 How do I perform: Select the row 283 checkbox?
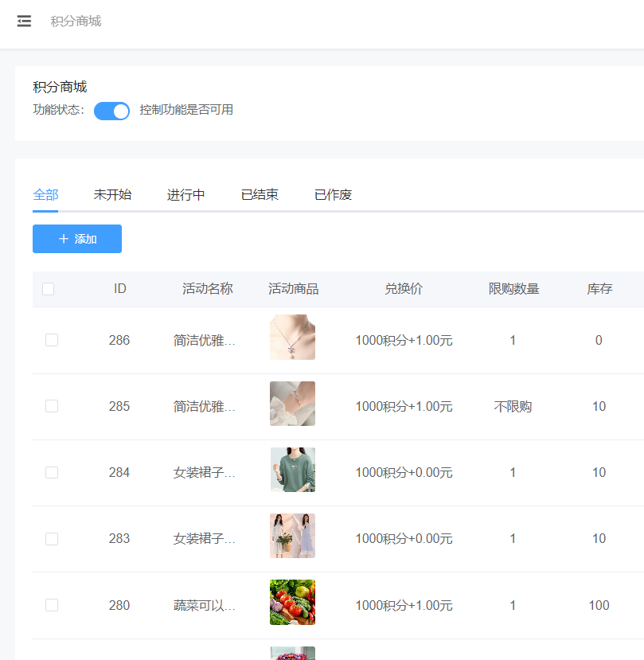[52, 539]
